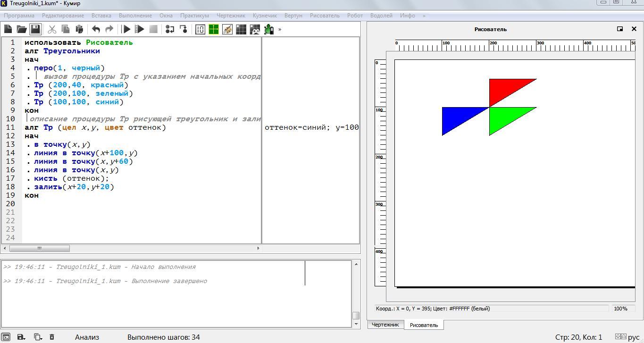Expand hidden toolbar items with the chevron
The image size is (644, 343).
[280, 29]
